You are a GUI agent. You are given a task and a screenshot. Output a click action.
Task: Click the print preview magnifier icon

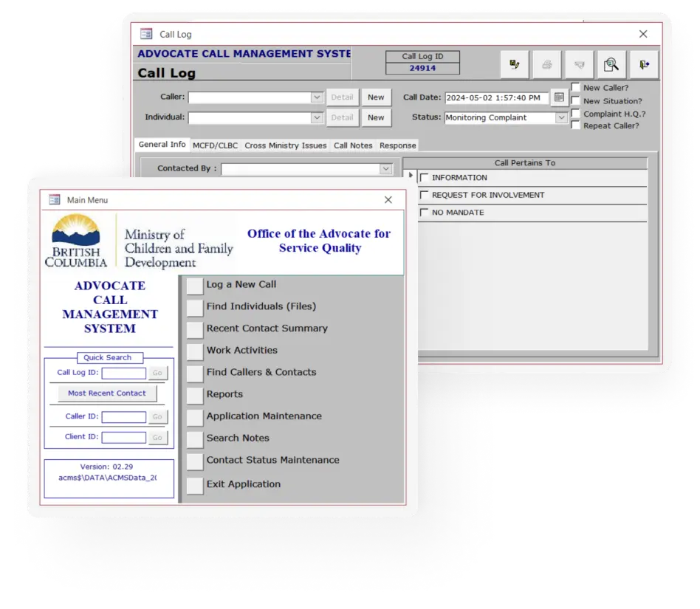coord(611,65)
